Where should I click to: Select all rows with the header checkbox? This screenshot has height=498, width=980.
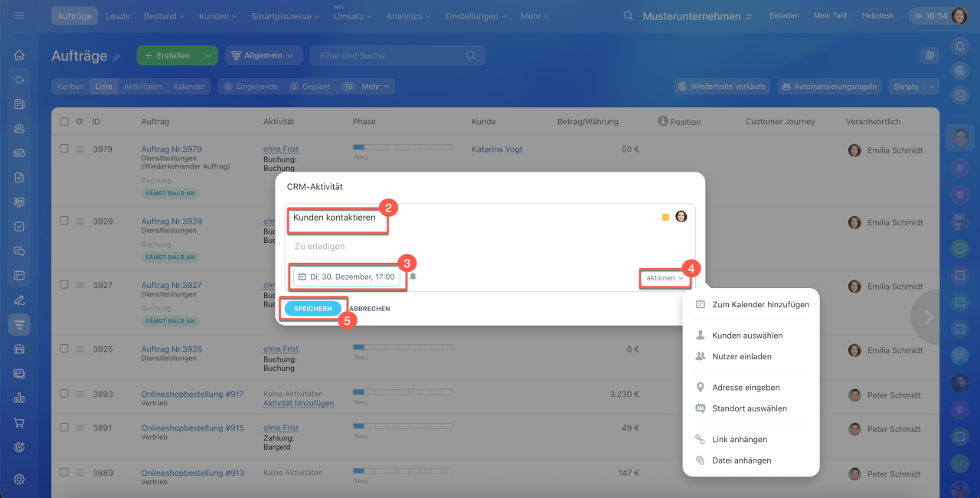[x=64, y=121]
